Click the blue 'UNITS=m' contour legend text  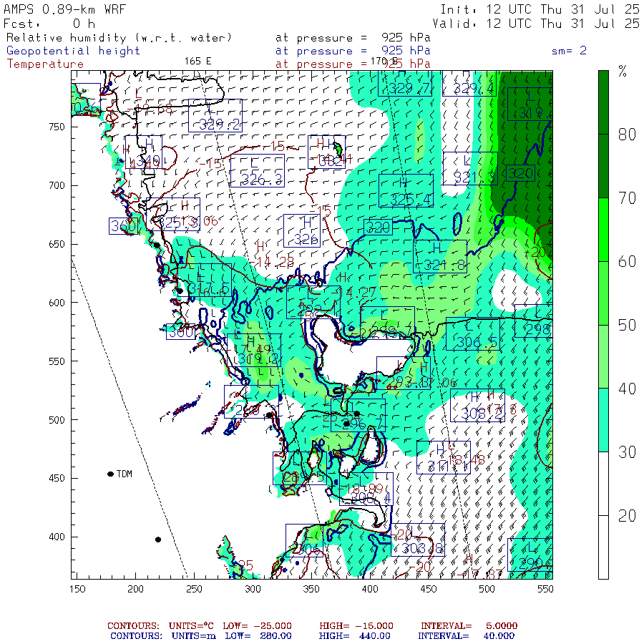tap(194, 636)
